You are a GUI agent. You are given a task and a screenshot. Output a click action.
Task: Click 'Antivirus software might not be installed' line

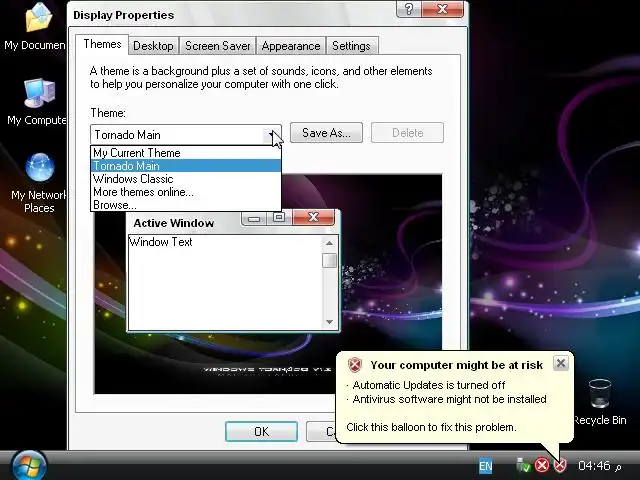[x=449, y=399]
